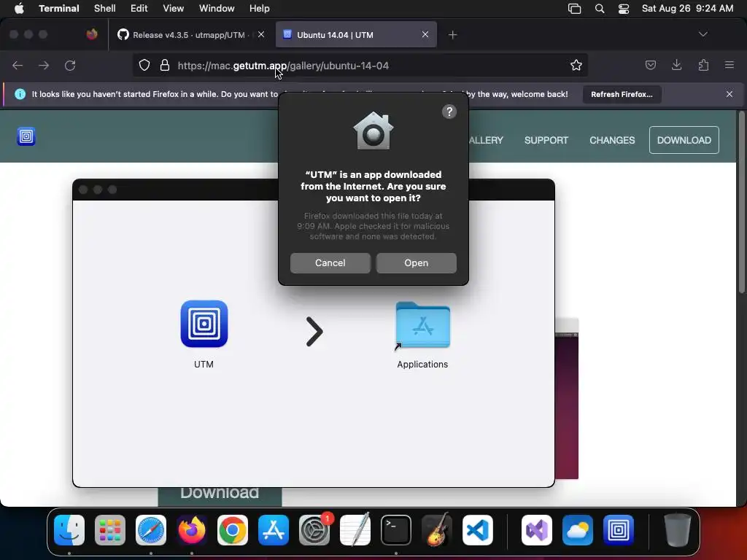Open Launchpad from the Dock

110,530
